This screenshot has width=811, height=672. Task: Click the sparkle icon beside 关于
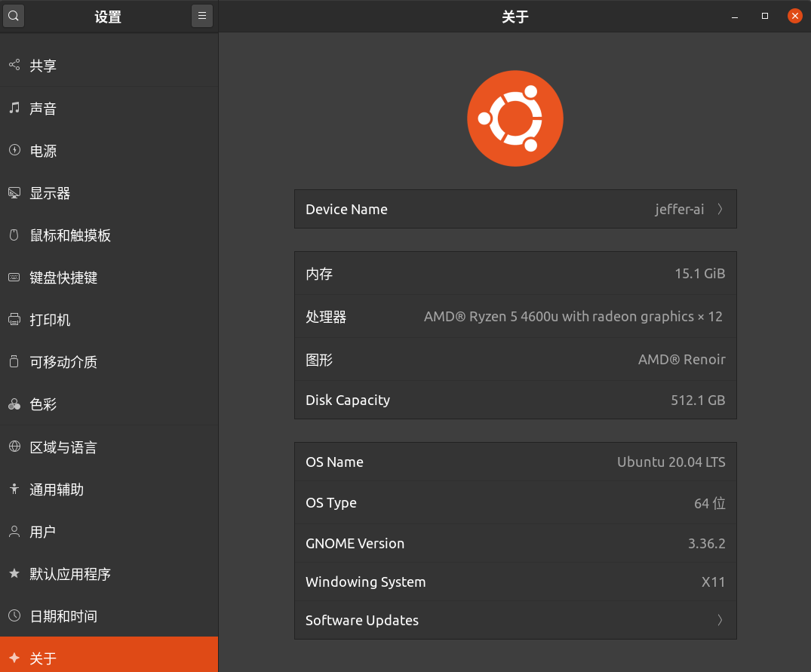(14, 658)
